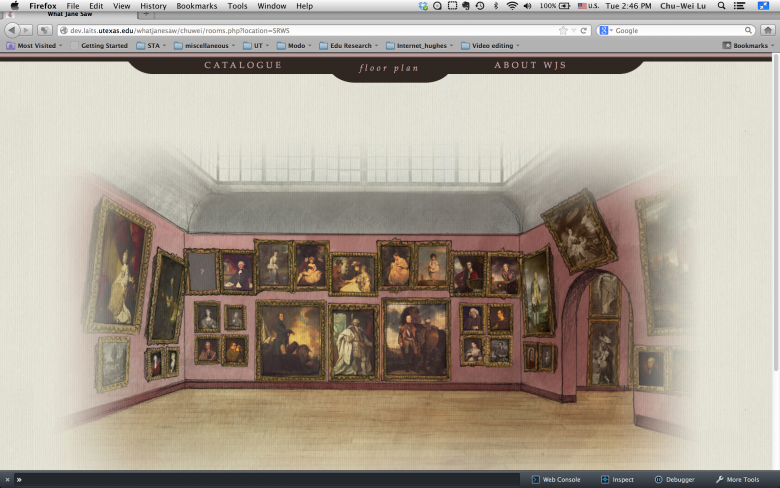Expand the miscellaneous bookmark folder
780x488 pixels.
[x=204, y=45]
